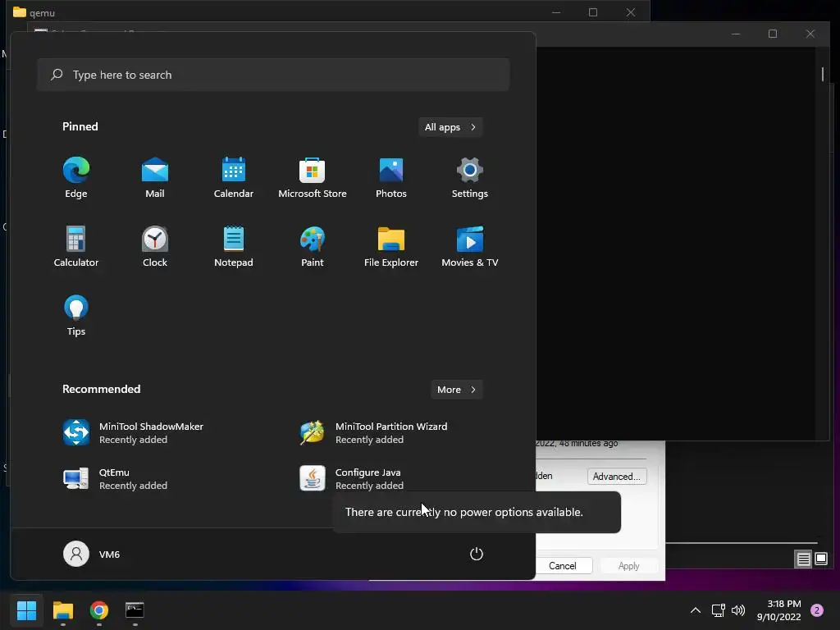This screenshot has height=630, width=840.
Task: Open the Calculator app
Action: pyautogui.click(x=76, y=246)
